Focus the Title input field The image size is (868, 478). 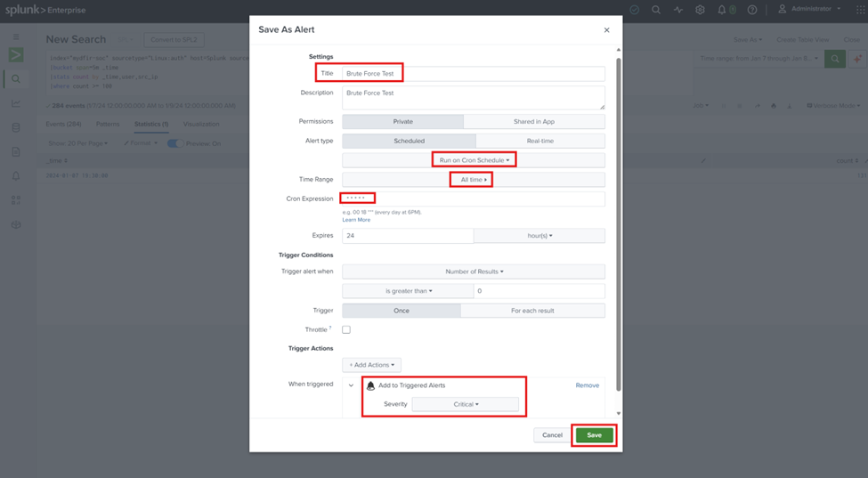[x=474, y=74]
